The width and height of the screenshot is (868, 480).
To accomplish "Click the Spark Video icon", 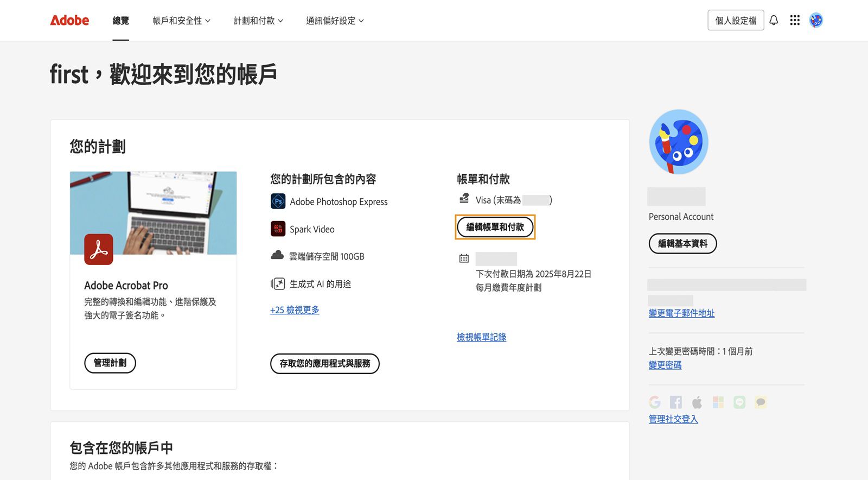I will 278,229.
